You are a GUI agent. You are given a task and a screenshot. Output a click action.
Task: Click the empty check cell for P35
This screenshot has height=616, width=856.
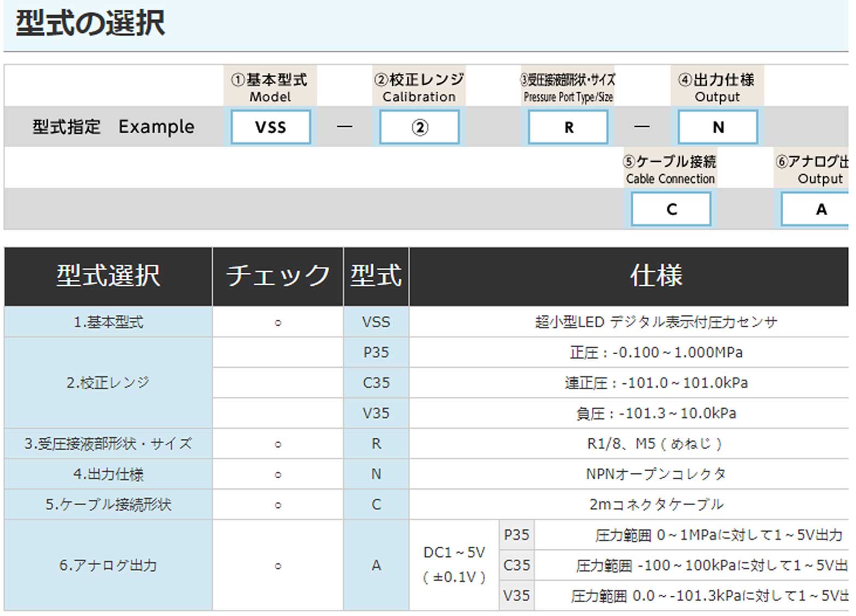pos(278,353)
